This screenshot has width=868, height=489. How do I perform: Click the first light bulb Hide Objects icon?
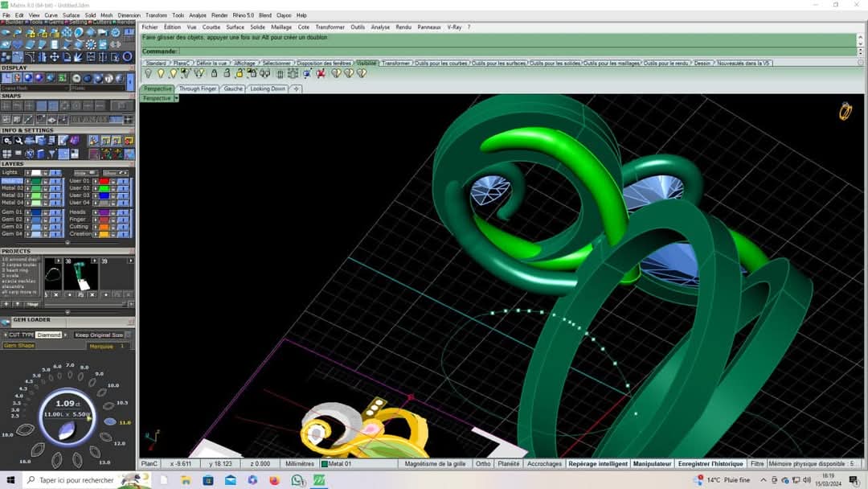(x=148, y=73)
